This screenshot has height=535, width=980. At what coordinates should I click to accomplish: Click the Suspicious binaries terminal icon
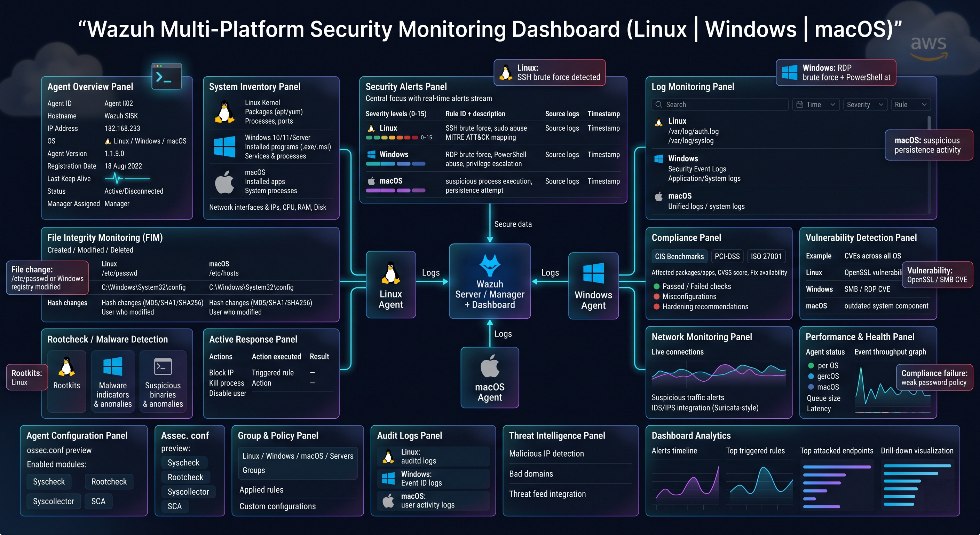(163, 367)
